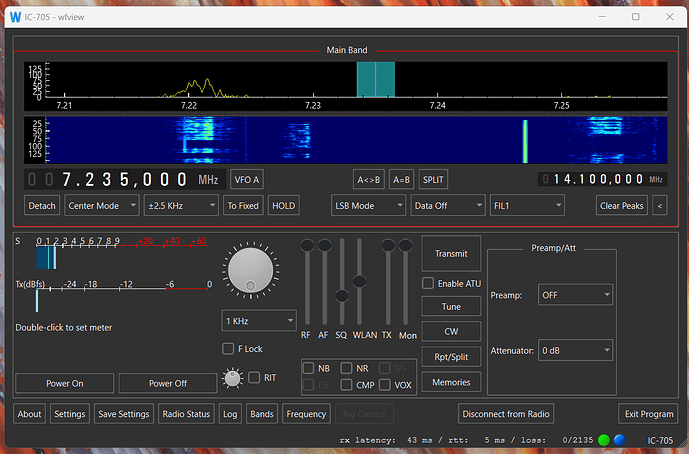
Task: Click the Mon monitor slider handle
Action: coord(405,245)
